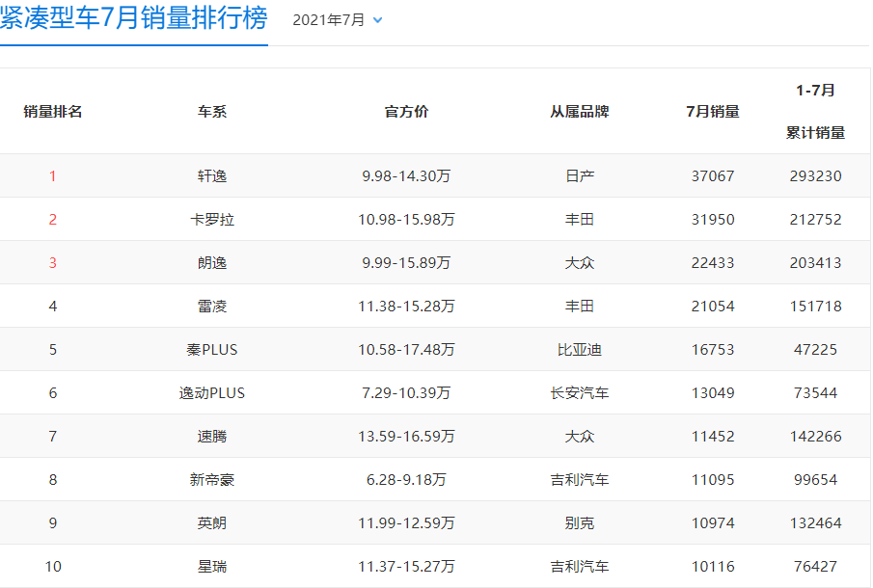The width and height of the screenshot is (873, 588).
Task: Click the price 9.98-14.30万
Action: pos(406,175)
